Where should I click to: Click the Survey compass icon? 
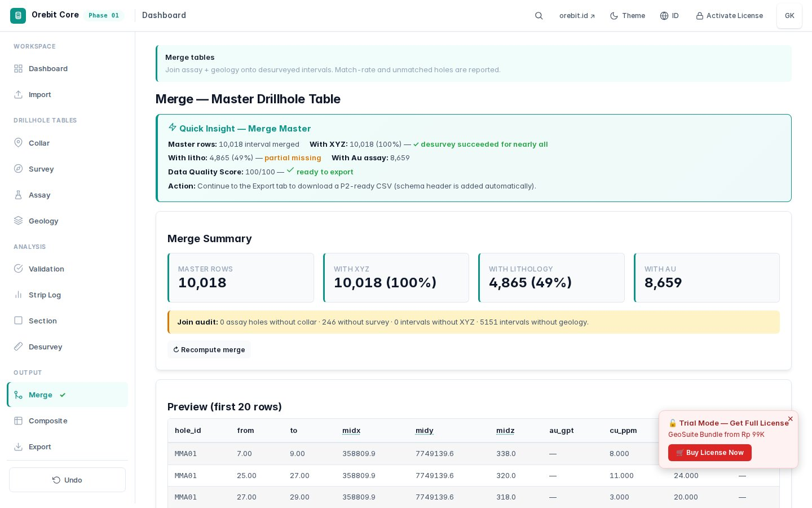point(18,169)
